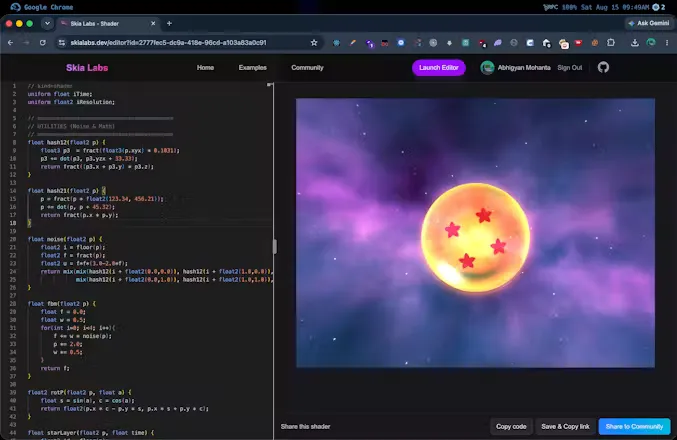Click the purple feather extension icon
This screenshot has height=440, width=677.
[x=498, y=43]
